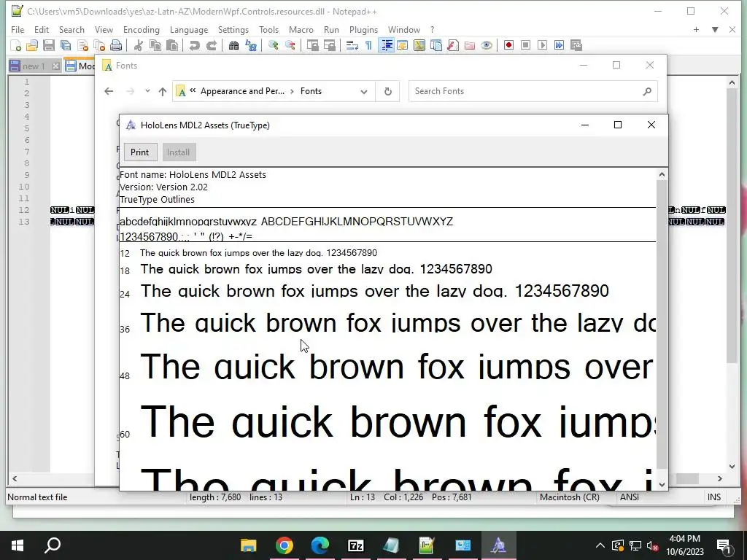Viewport: 747px width, 560px height.
Task: Close the 'new 1' tab with its X
Action: click(x=55, y=66)
